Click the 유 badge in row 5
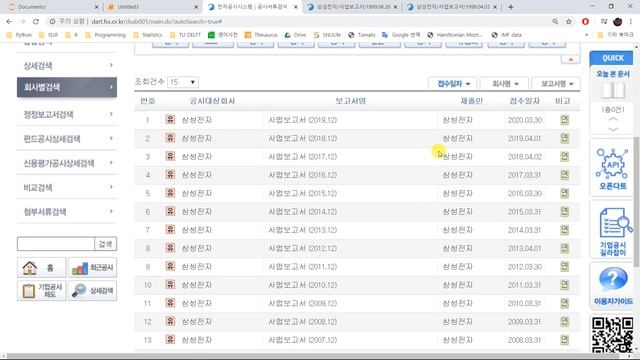The height and width of the screenshot is (360, 640). [170, 193]
